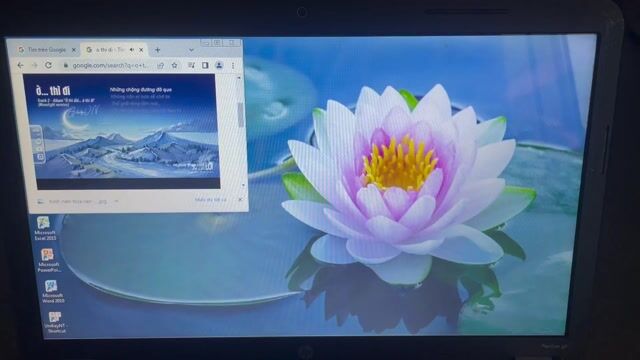Toggle the Chrome side panel icon
Image resolution: width=640 pixels, height=360 pixels.
pos(205,65)
